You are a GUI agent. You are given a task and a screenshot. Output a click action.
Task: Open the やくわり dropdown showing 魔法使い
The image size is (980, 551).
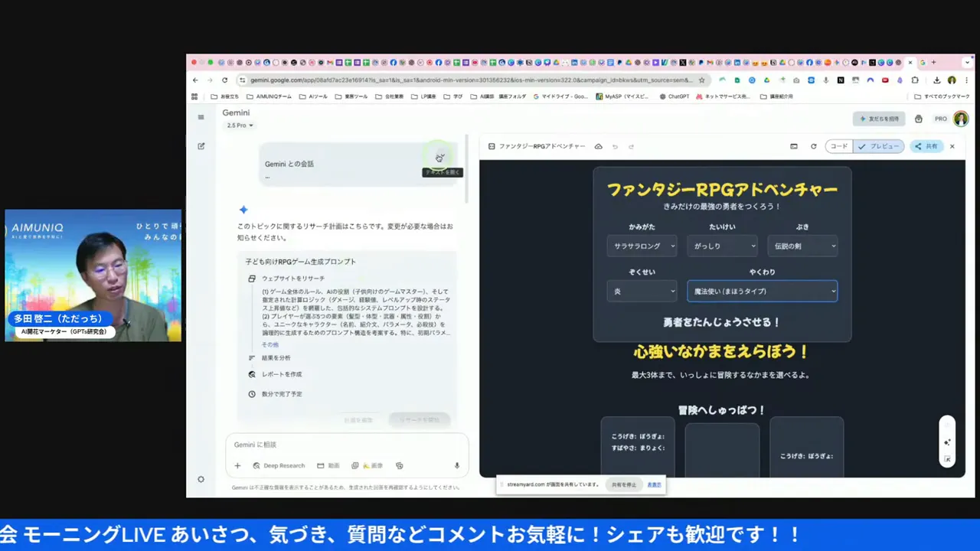click(762, 291)
